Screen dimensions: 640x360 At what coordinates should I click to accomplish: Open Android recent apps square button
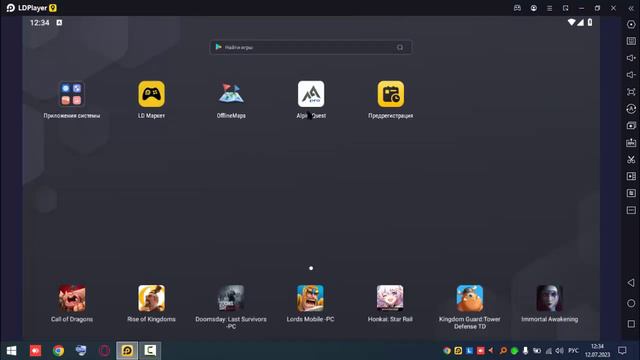(x=631, y=324)
